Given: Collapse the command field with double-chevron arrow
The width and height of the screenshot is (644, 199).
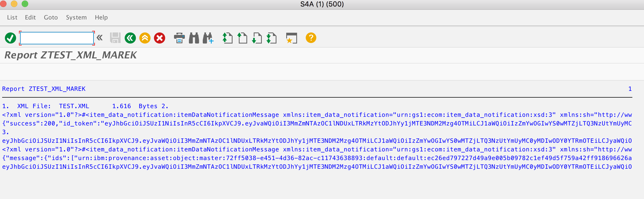Looking at the screenshot, I should (x=100, y=38).
